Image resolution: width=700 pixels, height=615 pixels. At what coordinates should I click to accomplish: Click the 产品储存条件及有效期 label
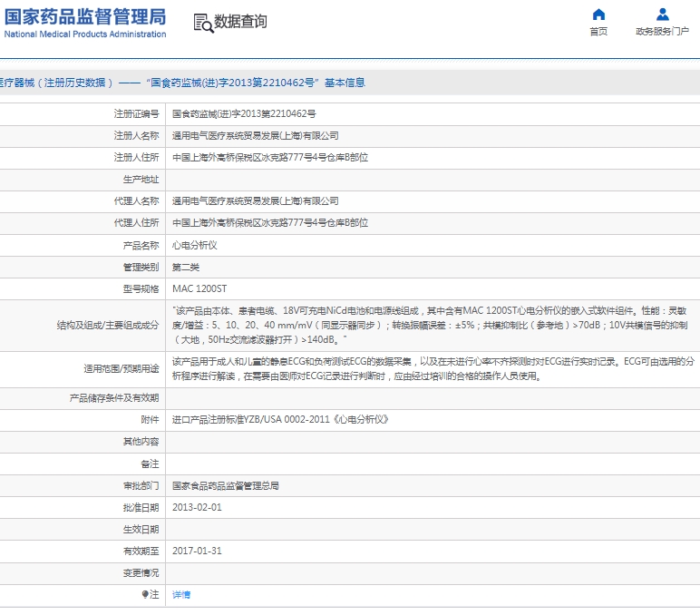pos(114,398)
